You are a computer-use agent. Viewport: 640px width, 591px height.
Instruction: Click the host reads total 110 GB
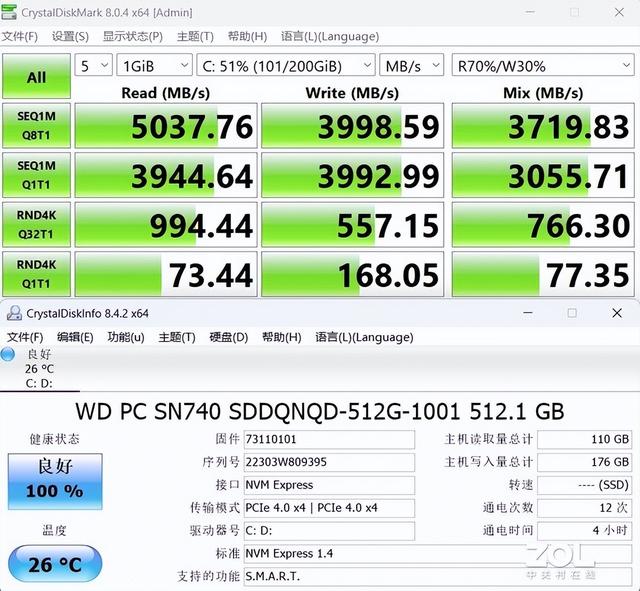tap(584, 439)
